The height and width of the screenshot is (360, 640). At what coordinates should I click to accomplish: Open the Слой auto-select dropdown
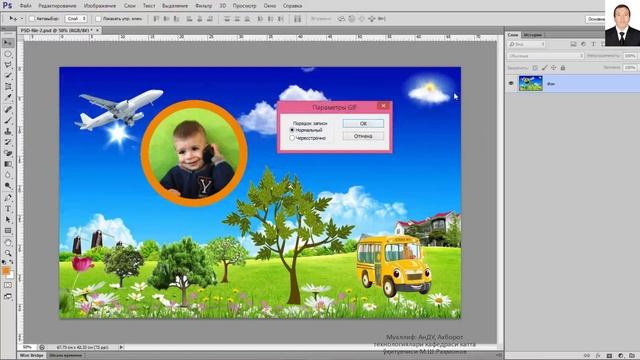76,19
